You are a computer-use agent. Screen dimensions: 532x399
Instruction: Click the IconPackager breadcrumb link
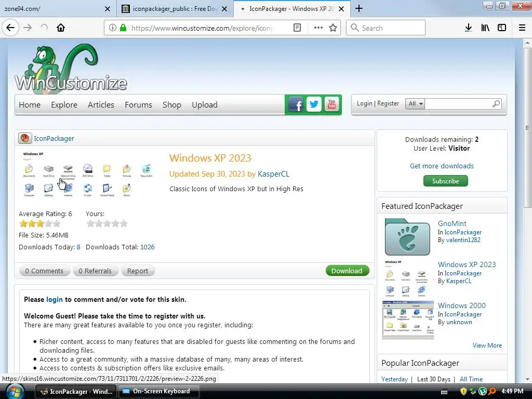(54, 138)
